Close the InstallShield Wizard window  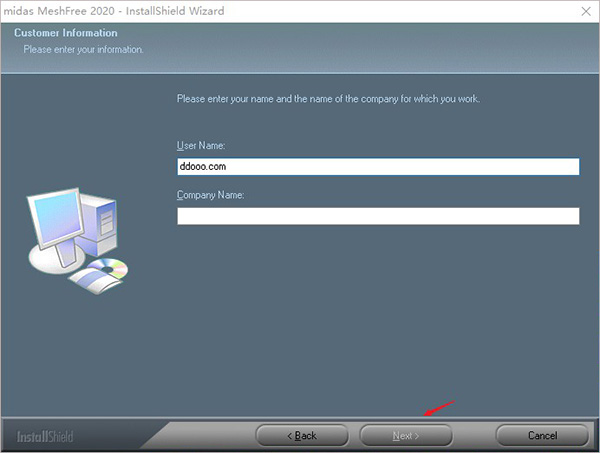pos(586,11)
